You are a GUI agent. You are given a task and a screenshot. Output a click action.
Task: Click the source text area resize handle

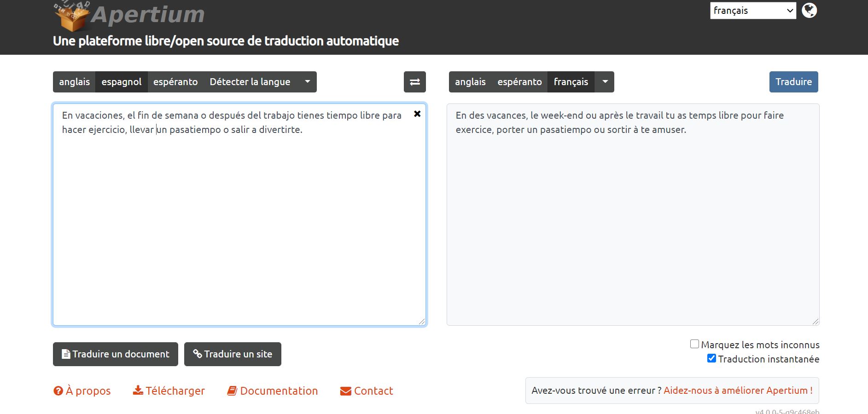tap(422, 322)
